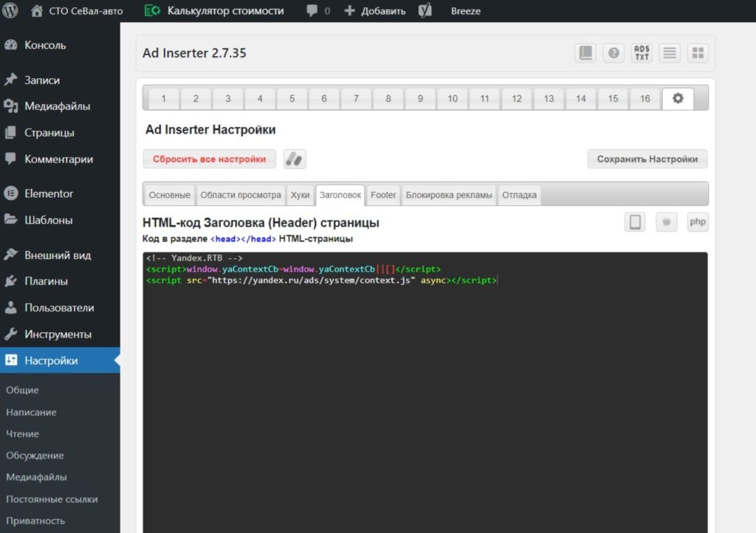Screen dimensions: 756x533
Task: Open the Постоянные ссылки submenu item
Action: 52,499
